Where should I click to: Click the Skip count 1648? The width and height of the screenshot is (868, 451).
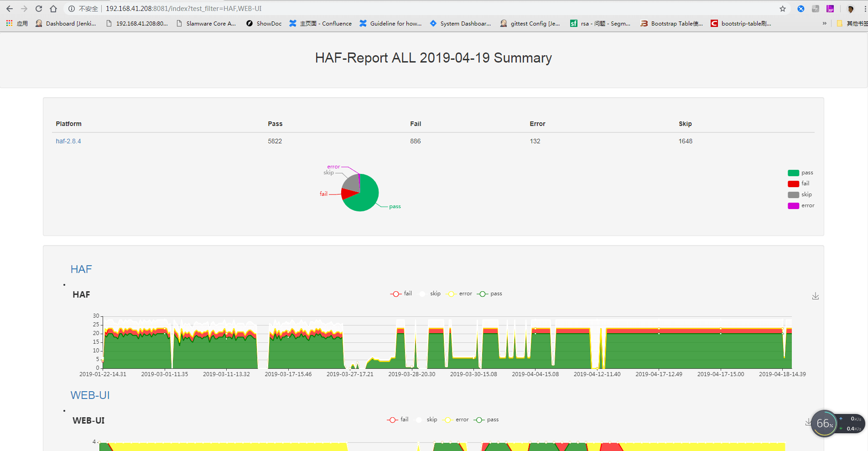point(685,141)
